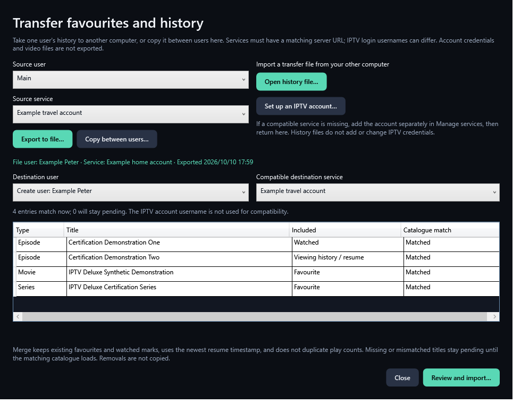Open the Destination user dropdown
The image size is (521, 420).
[x=131, y=192]
